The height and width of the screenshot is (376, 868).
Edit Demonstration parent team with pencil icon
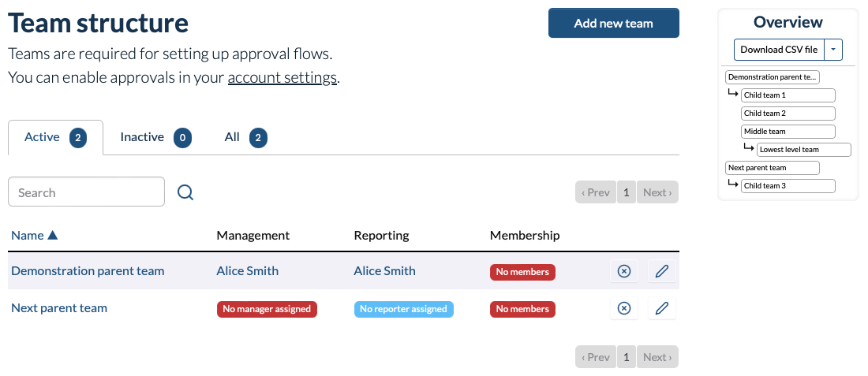click(x=662, y=271)
